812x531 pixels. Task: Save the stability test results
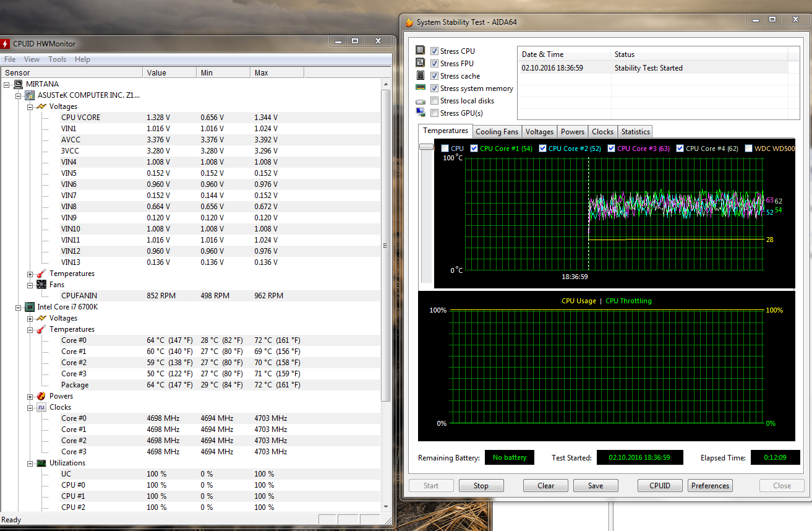[596, 486]
